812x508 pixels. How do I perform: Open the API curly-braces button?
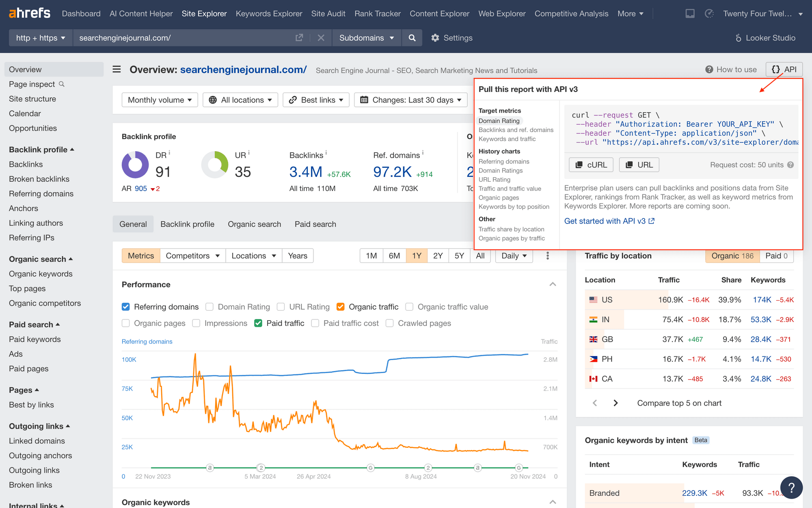pyautogui.click(x=784, y=69)
